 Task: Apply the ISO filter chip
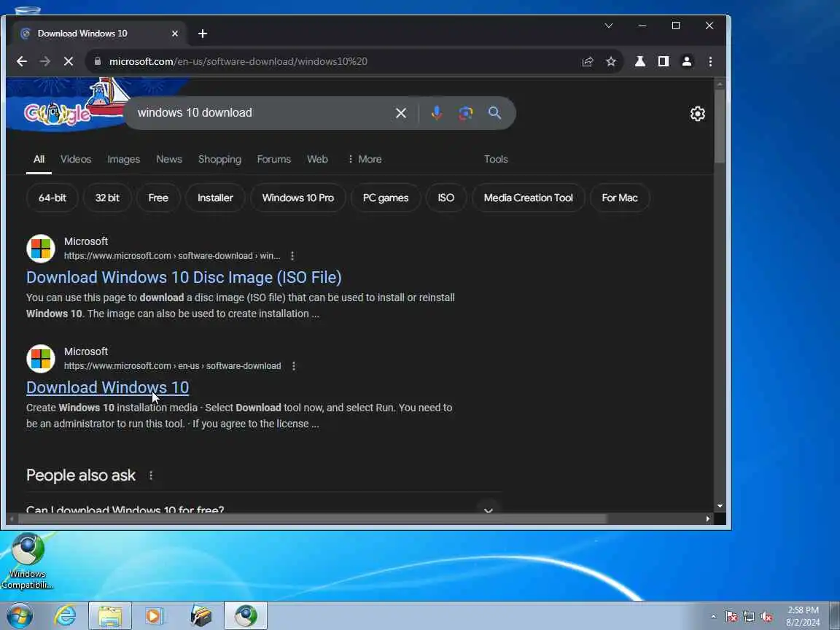click(446, 198)
